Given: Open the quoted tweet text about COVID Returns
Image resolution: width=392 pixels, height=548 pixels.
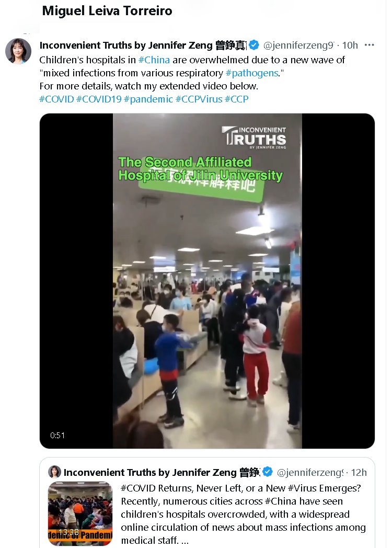Looking at the screenshot, I should 243,513.
